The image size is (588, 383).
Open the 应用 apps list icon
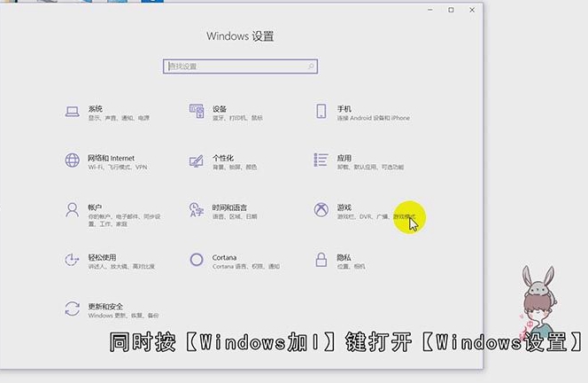click(x=321, y=160)
